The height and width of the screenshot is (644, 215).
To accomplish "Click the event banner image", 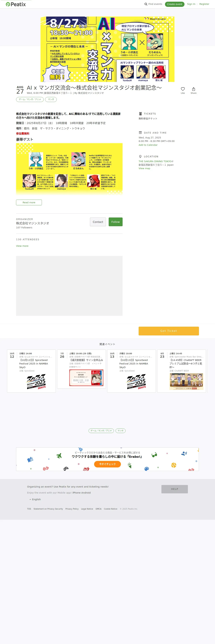I will (x=107, y=49).
